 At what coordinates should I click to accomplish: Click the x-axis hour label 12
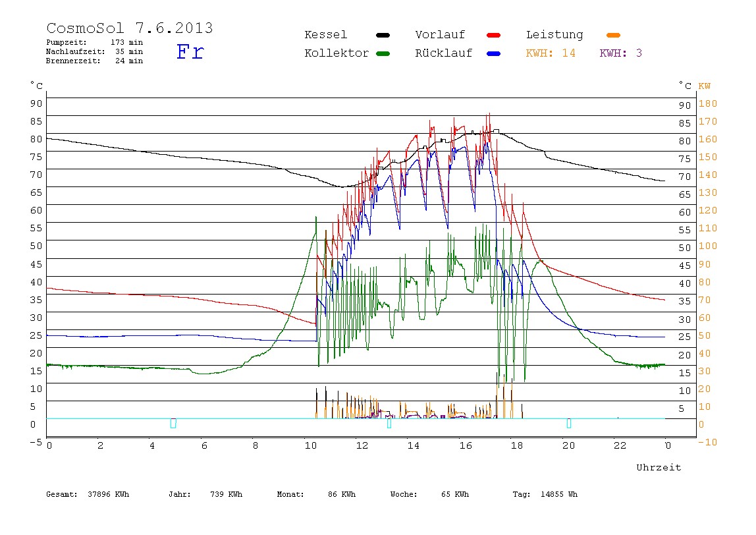point(362,445)
